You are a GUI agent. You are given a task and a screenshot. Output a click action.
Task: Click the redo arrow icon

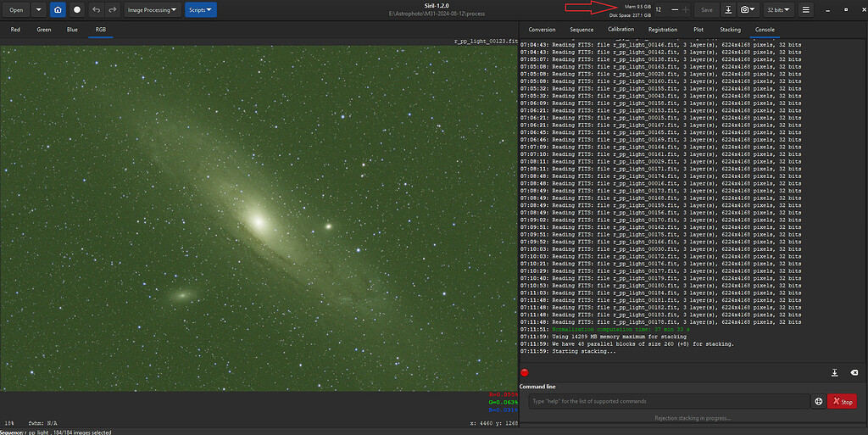pos(112,9)
